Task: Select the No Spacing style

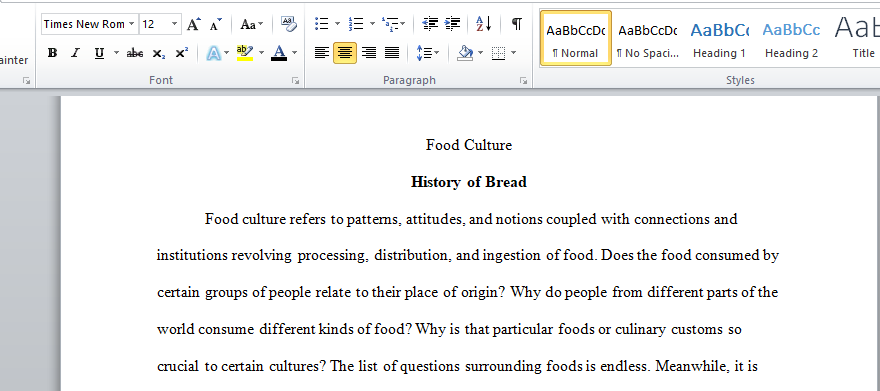Action: point(648,38)
